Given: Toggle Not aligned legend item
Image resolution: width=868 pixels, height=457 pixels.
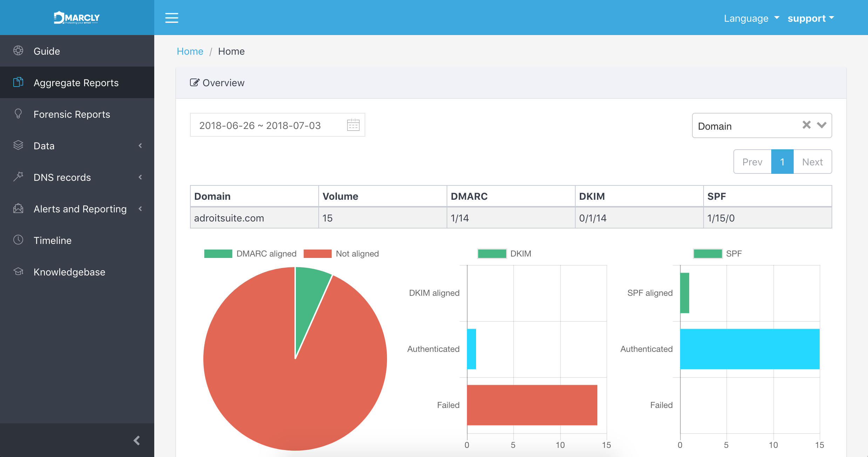Looking at the screenshot, I should click(x=357, y=253).
